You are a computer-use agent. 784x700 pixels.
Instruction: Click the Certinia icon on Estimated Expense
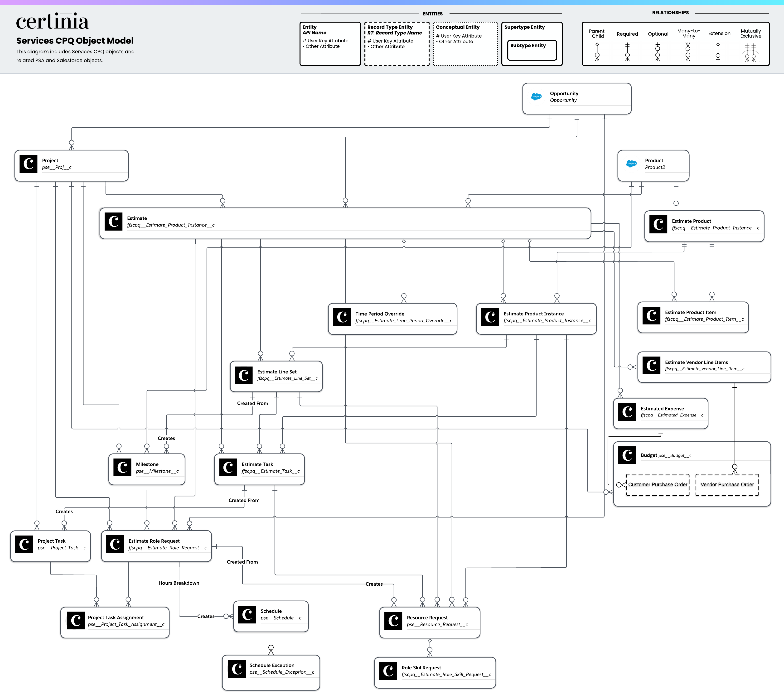627,411
